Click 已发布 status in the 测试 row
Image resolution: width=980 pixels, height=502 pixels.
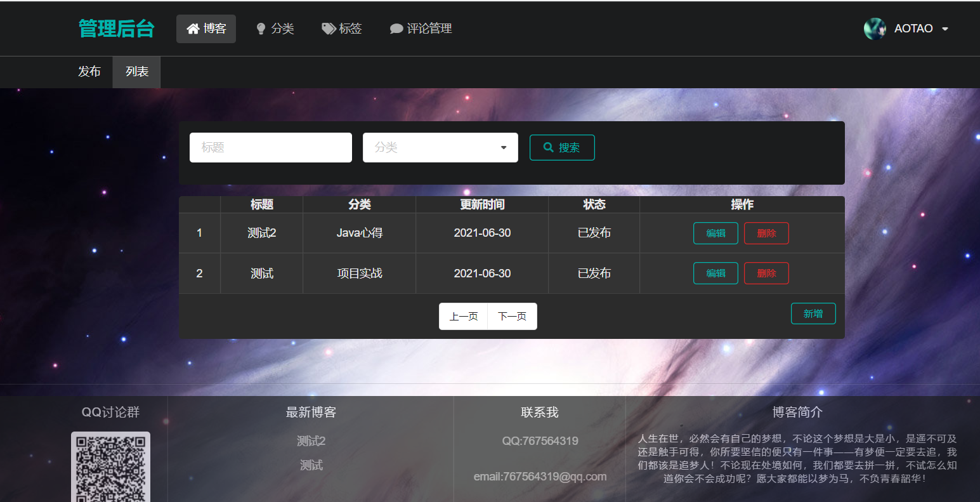(594, 274)
